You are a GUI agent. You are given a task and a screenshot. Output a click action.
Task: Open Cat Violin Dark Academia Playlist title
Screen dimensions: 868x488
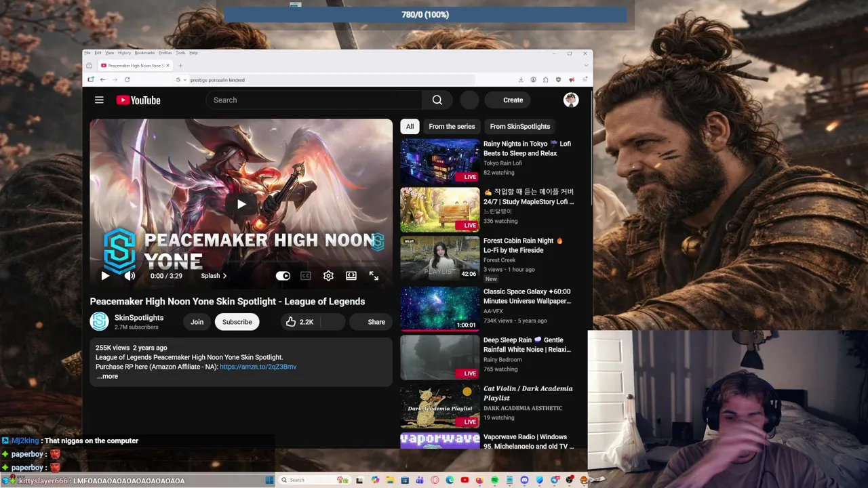(x=528, y=393)
